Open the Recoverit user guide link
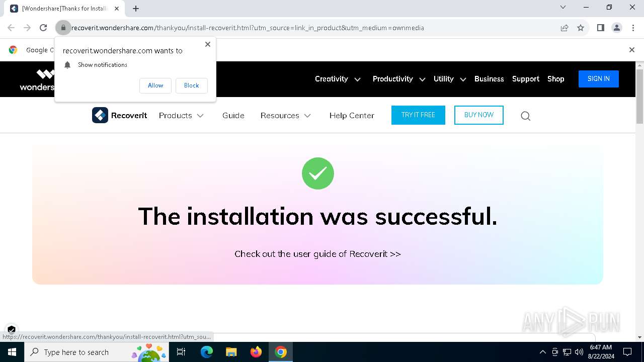Image resolution: width=644 pixels, height=362 pixels. point(317,254)
